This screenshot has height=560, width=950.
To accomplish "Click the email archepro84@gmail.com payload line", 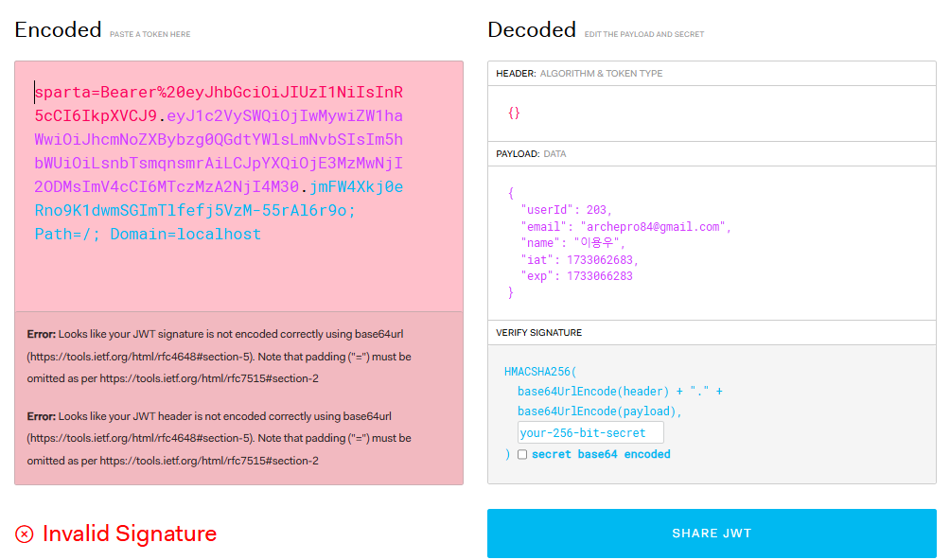I will 625,226.
